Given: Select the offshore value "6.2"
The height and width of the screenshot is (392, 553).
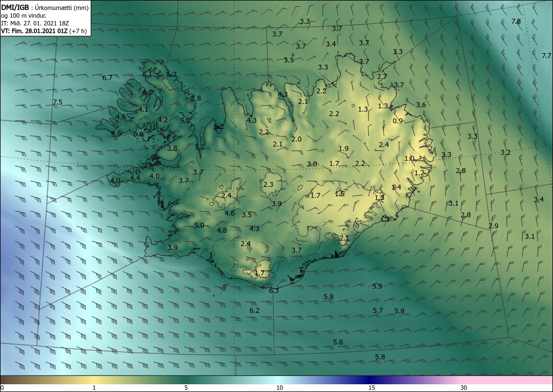Looking at the screenshot, I should coord(254,311).
